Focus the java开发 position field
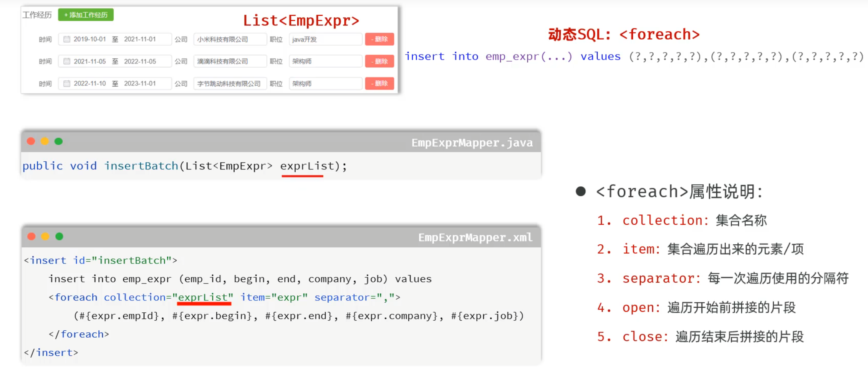Screen dimensions: 868x368 pyautogui.click(x=325, y=39)
